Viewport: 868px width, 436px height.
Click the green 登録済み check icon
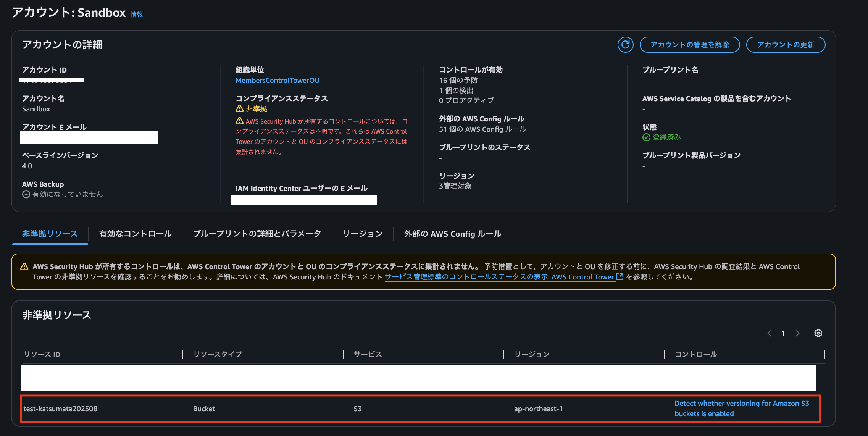[x=646, y=137]
